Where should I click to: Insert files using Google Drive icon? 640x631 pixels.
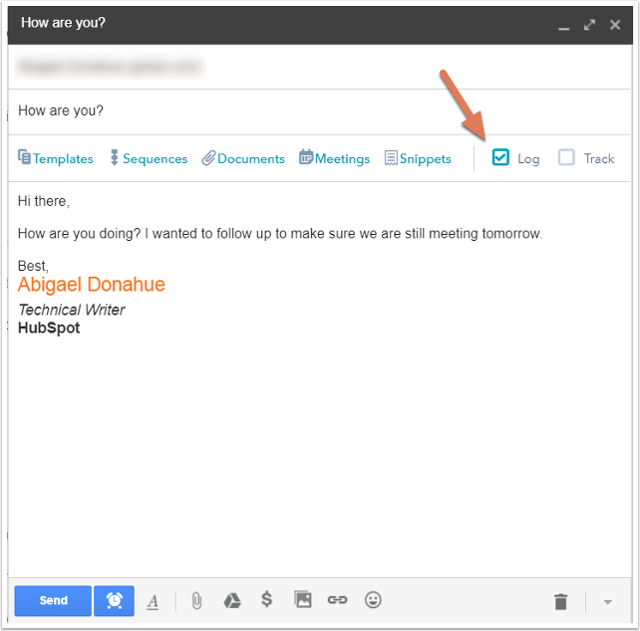pyautogui.click(x=231, y=600)
